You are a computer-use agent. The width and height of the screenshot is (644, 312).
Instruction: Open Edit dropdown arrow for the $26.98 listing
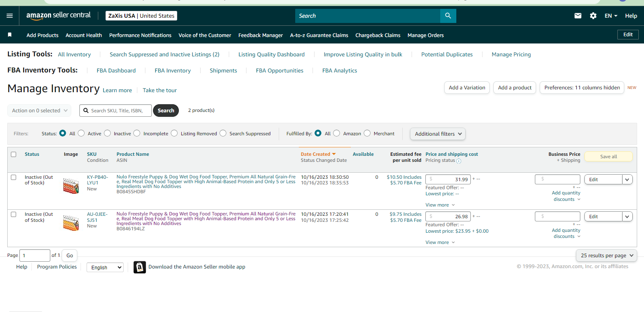coord(627,217)
